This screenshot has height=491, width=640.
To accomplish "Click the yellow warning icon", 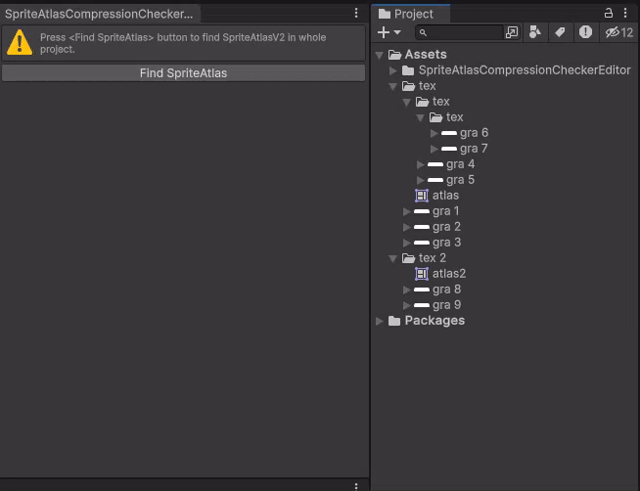I will pyautogui.click(x=19, y=42).
